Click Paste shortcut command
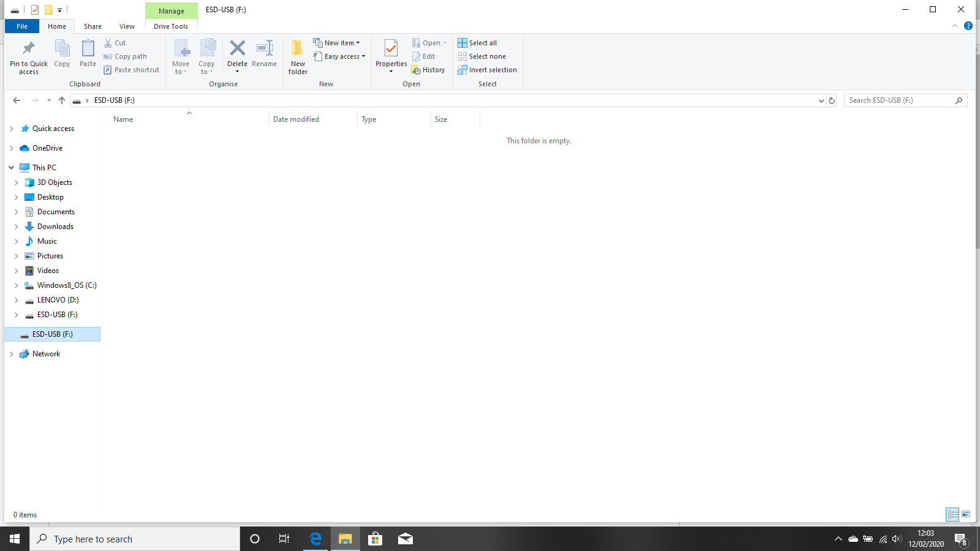Screen dimensions: 980x551 point(132,70)
